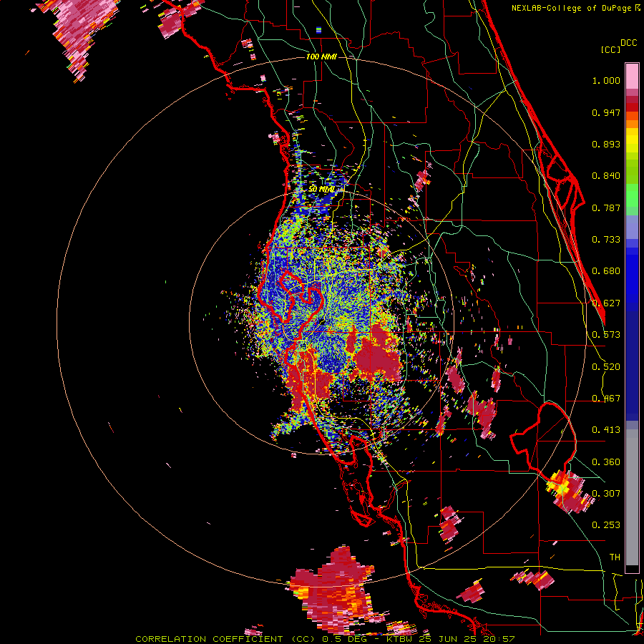The width and height of the screenshot is (644, 644).
Task: Select the 0.787 scale value
Action: click(606, 208)
